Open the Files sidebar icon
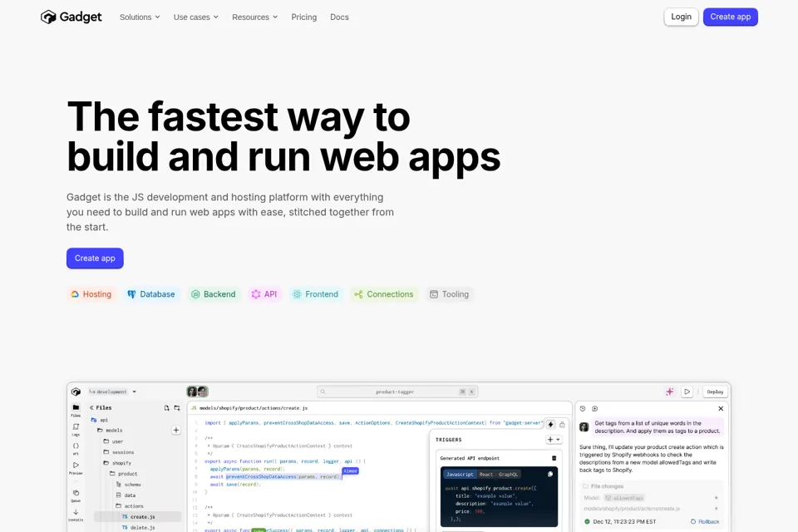 pyautogui.click(x=76, y=410)
